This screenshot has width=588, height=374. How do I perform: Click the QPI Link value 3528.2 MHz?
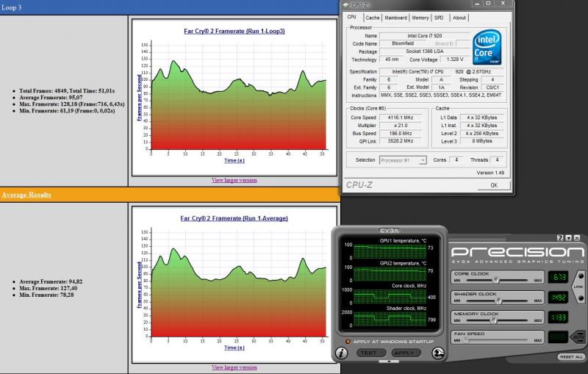401,141
